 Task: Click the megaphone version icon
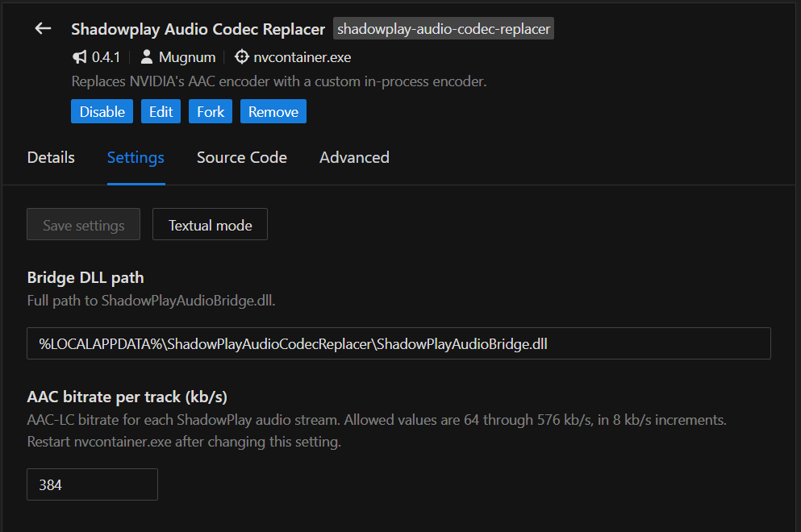pos(79,57)
